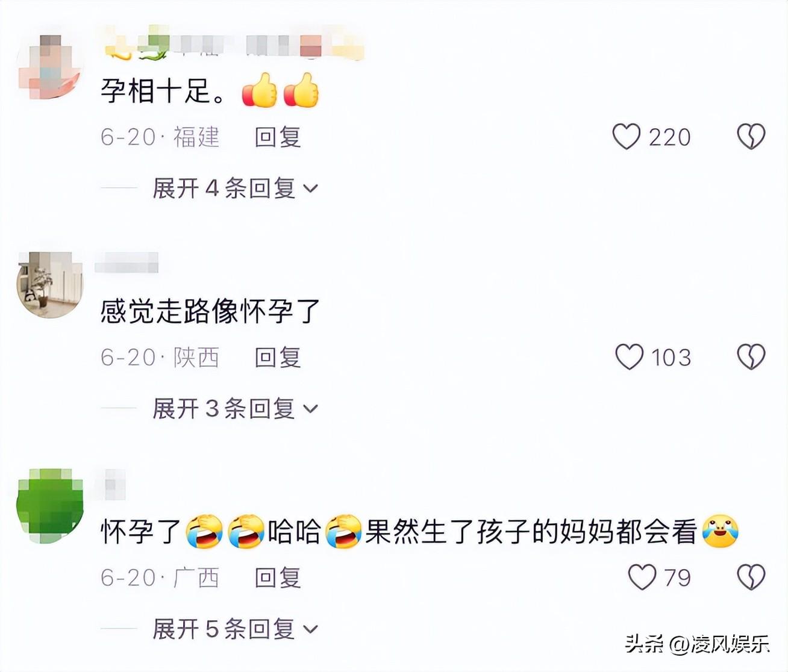Like the 广西 comment with 79 likes
788x672 pixels.
tap(642, 577)
